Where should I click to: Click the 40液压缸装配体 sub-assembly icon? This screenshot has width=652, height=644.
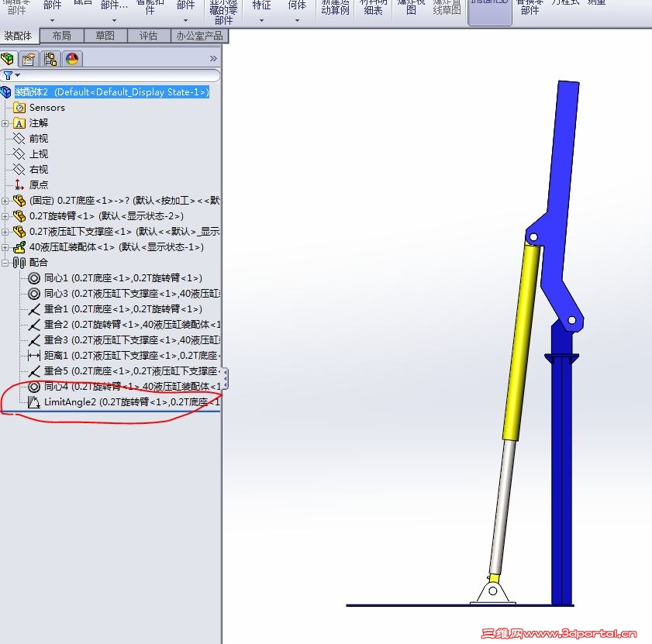pyautogui.click(x=19, y=247)
